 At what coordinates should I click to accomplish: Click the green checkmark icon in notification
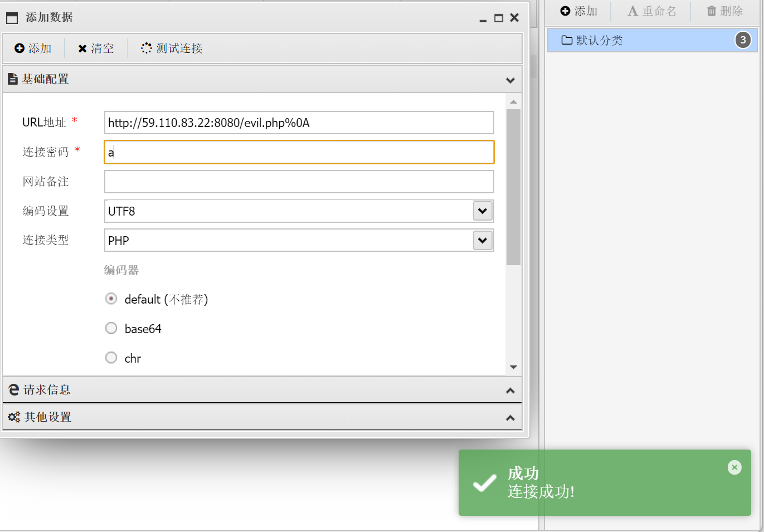click(484, 482)
